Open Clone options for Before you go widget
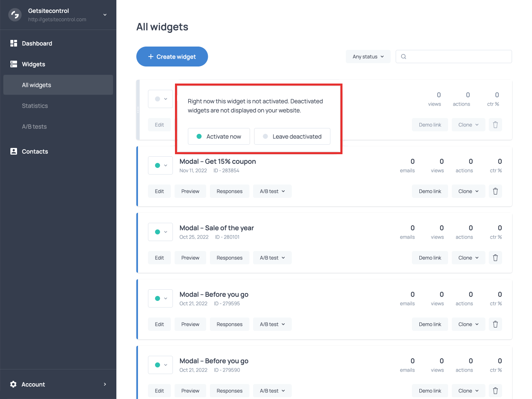 (468, 324)
